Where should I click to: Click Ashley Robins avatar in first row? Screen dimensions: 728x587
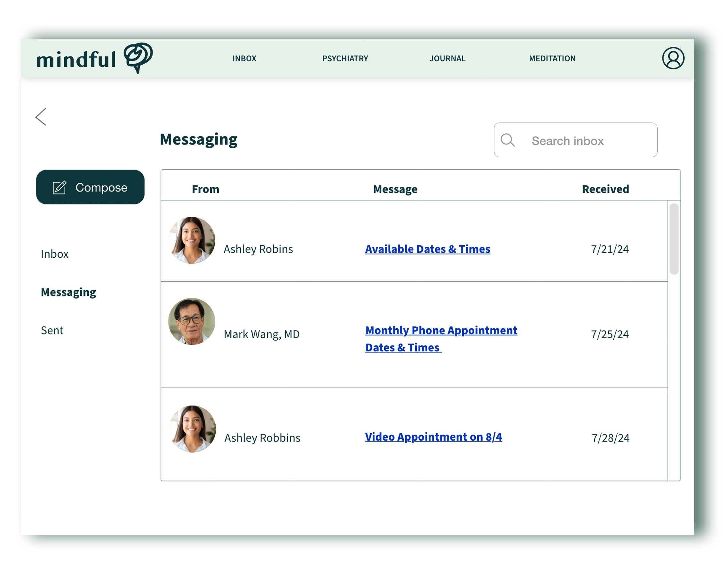point(192,240)
